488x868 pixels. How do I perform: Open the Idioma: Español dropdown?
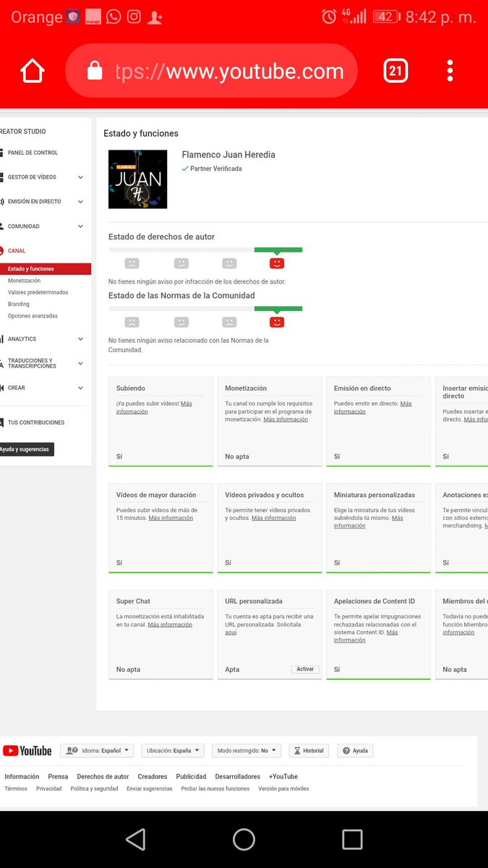97,751
